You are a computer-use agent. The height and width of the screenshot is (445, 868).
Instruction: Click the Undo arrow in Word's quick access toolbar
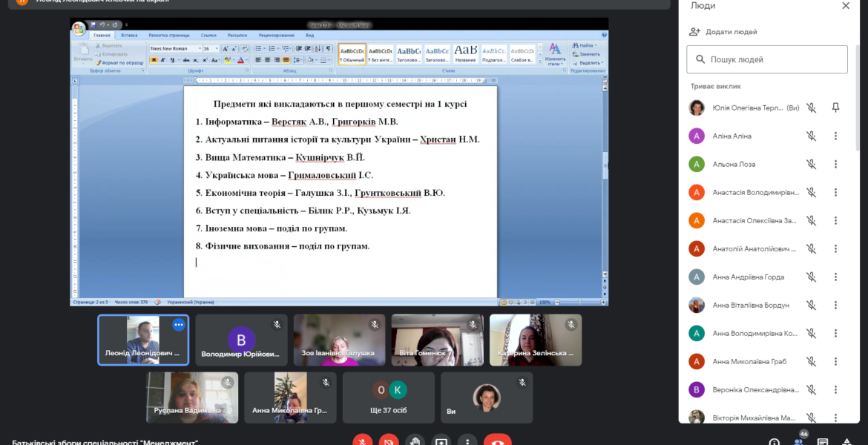102,25
